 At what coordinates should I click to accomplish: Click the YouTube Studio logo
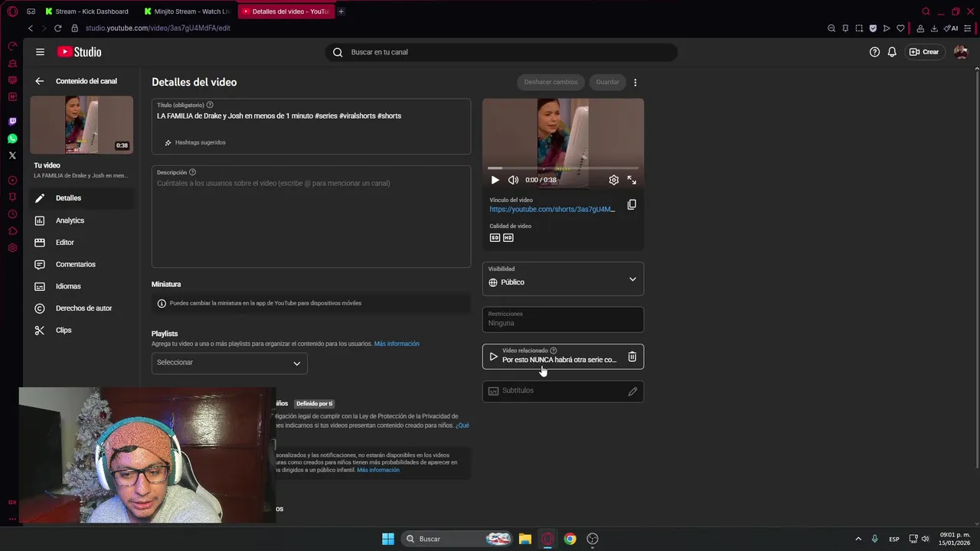(x=79, y=52)
